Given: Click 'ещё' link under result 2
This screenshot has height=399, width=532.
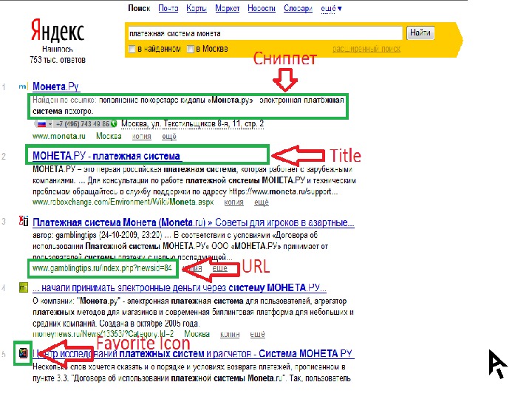Looking at the screenshot, I should click(262, 202).
